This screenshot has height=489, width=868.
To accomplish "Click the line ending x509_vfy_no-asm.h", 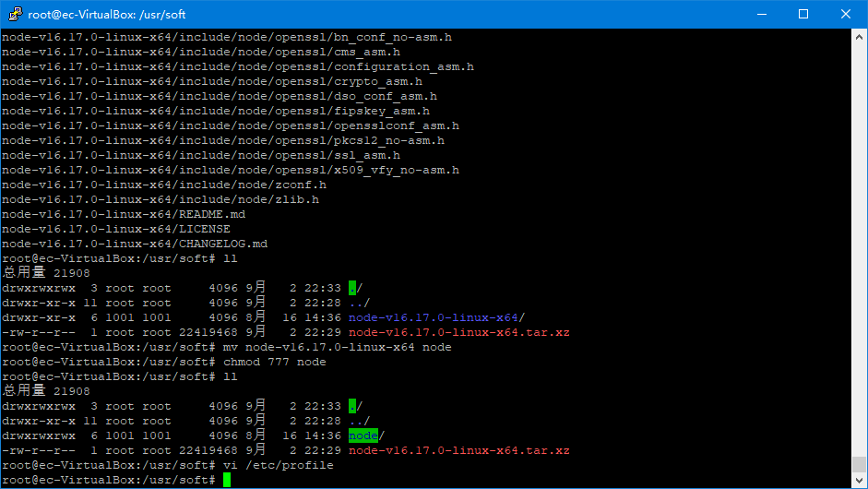I will 231,170.
